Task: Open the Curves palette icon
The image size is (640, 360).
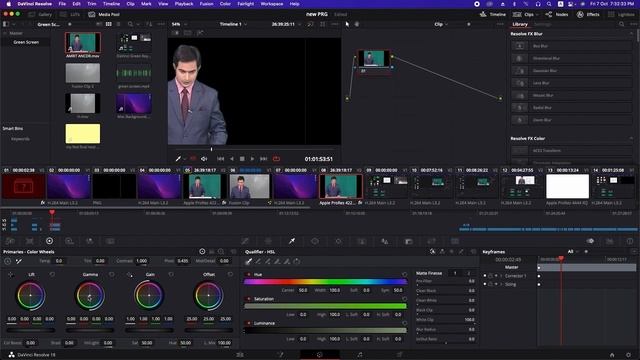Action: [x=245, y=241]
